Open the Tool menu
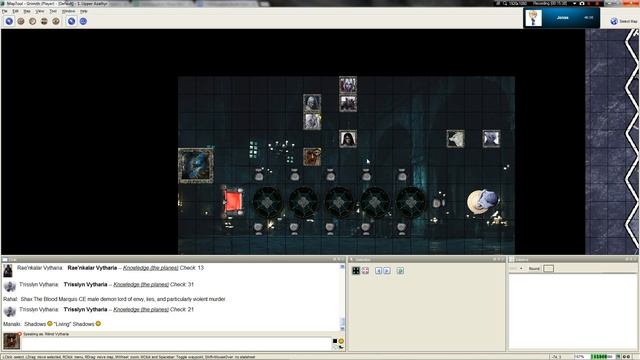This screenshot has width=640, height=360. click(53, 11)
